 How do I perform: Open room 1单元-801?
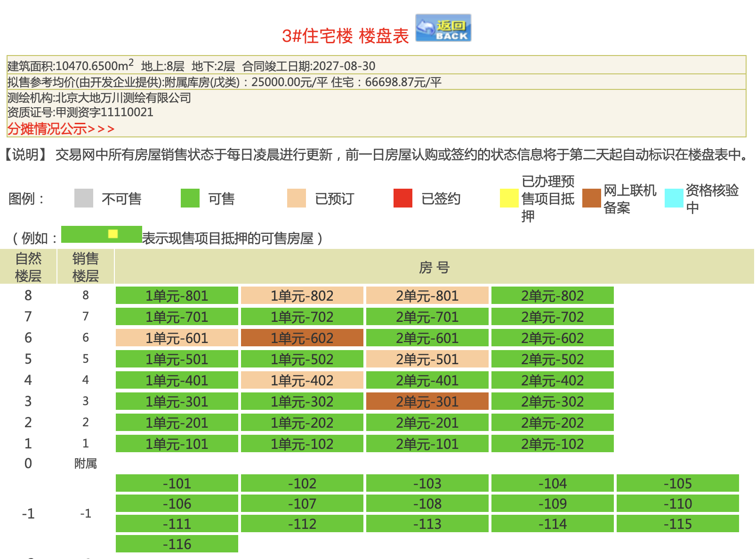point(177,295)
